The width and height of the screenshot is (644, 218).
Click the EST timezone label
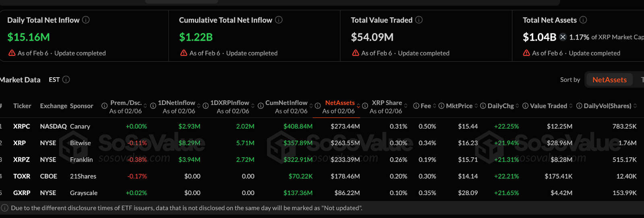click(54, 80)
